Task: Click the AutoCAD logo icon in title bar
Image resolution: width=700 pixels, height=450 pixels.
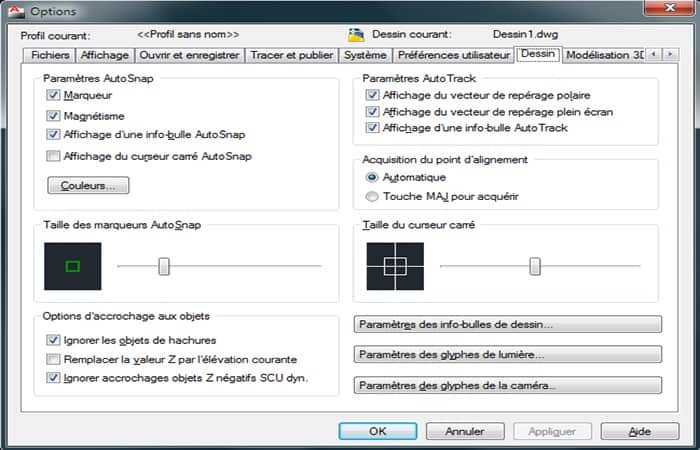Action: tap(16, 11)
